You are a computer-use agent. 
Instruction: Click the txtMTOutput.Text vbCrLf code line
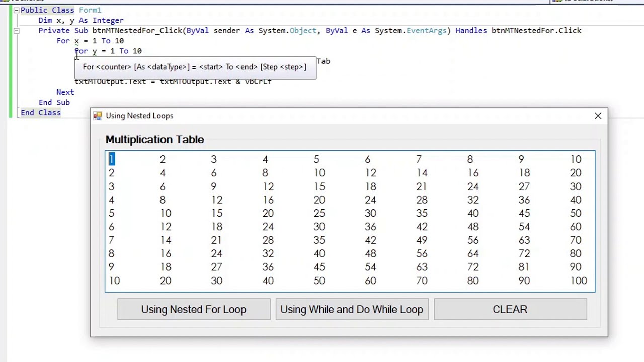173,82
